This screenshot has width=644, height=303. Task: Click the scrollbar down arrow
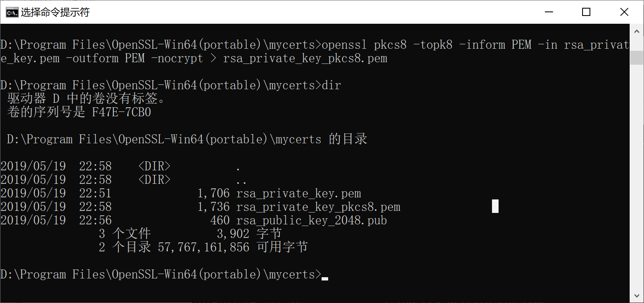pyautogui.click(x=636, y=295)
